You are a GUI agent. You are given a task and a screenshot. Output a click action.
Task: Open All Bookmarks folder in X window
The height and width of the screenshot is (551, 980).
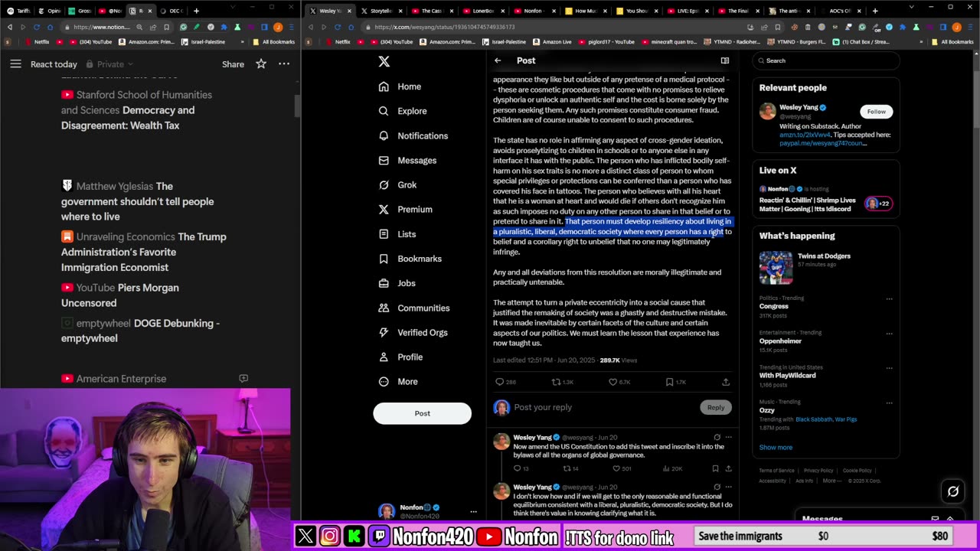point(953,42)
